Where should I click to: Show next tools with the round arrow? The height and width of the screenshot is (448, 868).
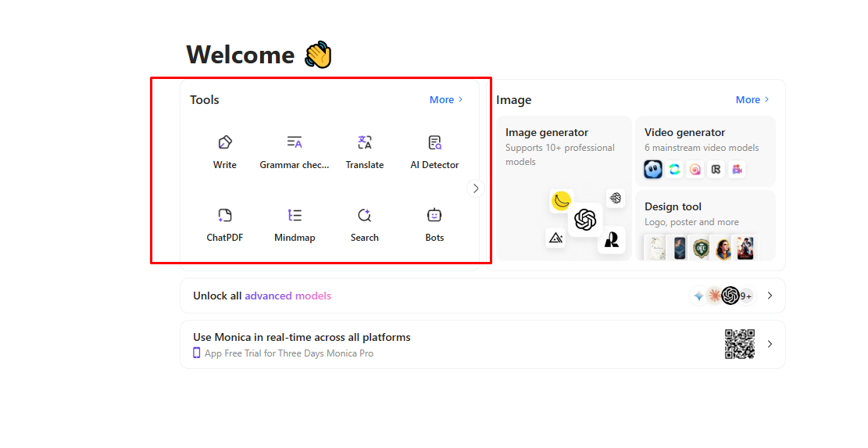tap(476, 188)
